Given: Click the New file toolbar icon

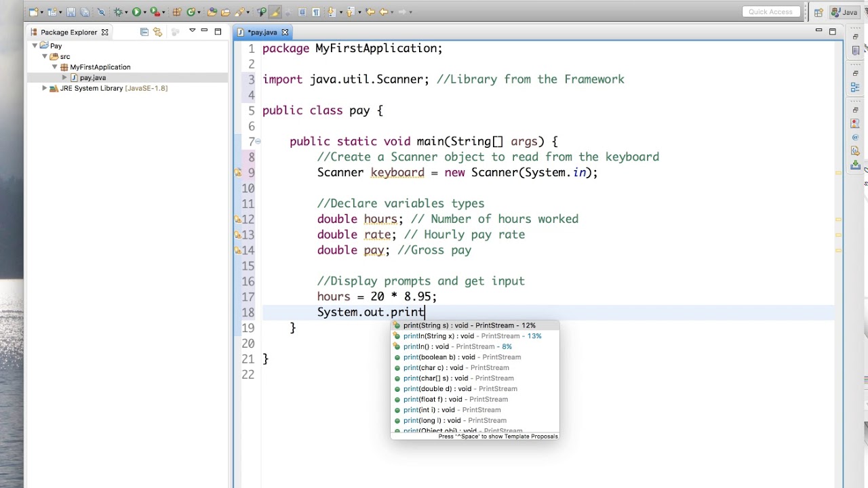Looking at the screenshot, I should [33, 12].
